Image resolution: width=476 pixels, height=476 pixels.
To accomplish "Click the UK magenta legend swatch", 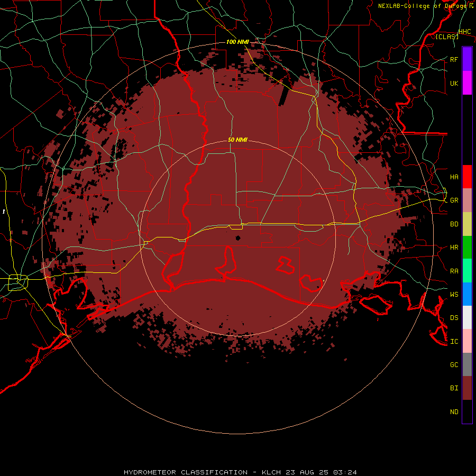I will [x=467, y=83].
